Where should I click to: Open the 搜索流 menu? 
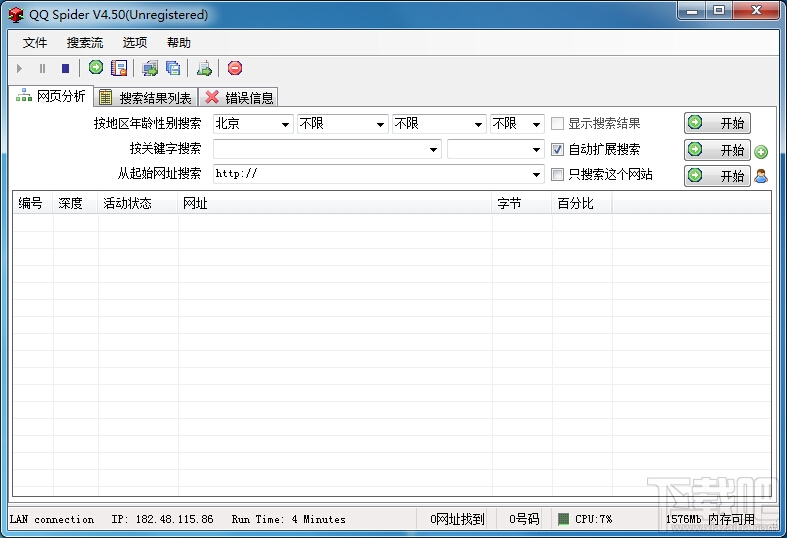coord(85,43)
